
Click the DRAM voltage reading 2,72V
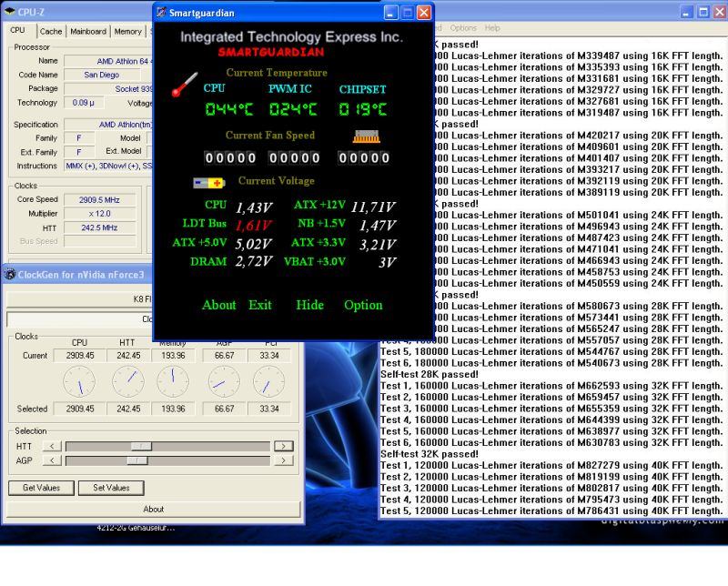(254, 261)
